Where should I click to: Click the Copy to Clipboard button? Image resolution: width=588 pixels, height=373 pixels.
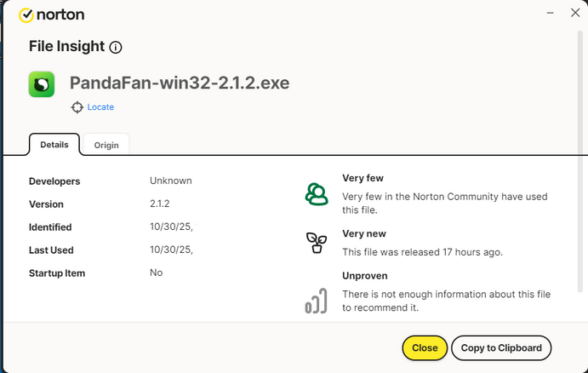[x=501, y=347]
